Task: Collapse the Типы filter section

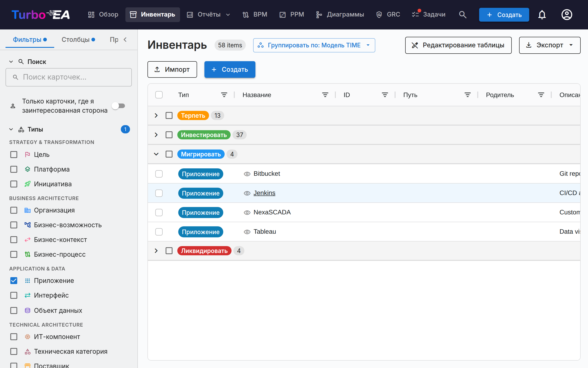Action: tap(11, 129)
